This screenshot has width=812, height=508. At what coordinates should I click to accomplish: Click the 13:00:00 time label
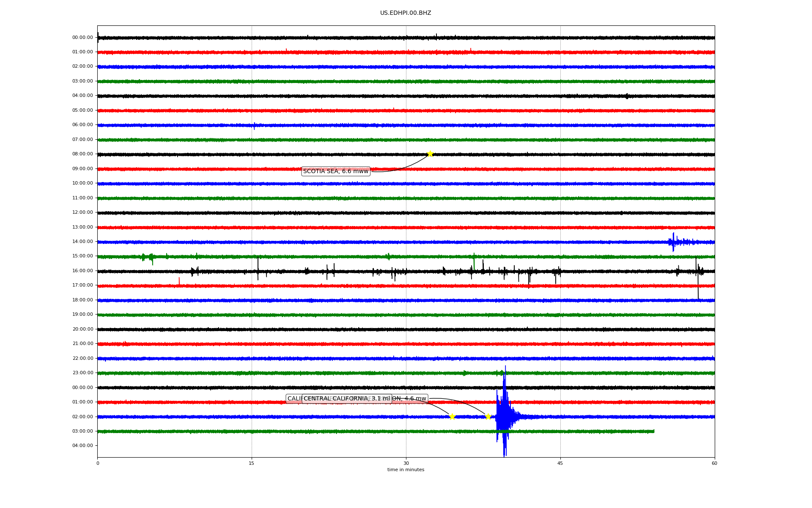tap(82, 227)
